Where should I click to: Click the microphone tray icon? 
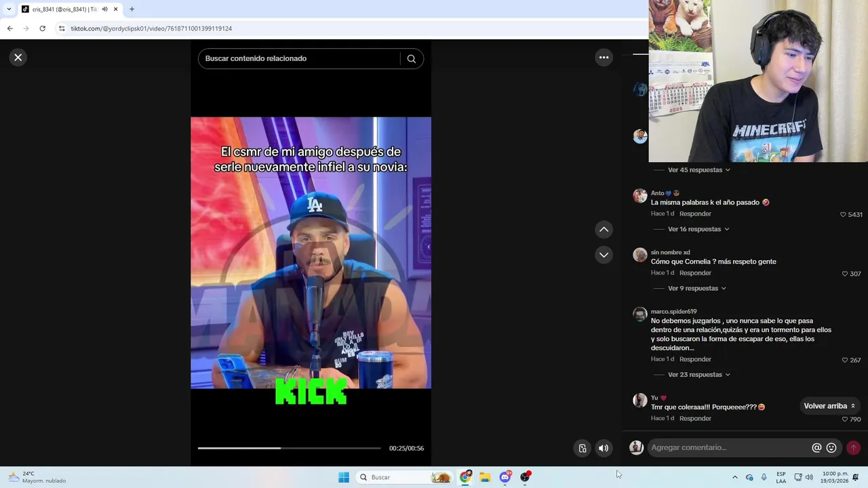point(764,477)
